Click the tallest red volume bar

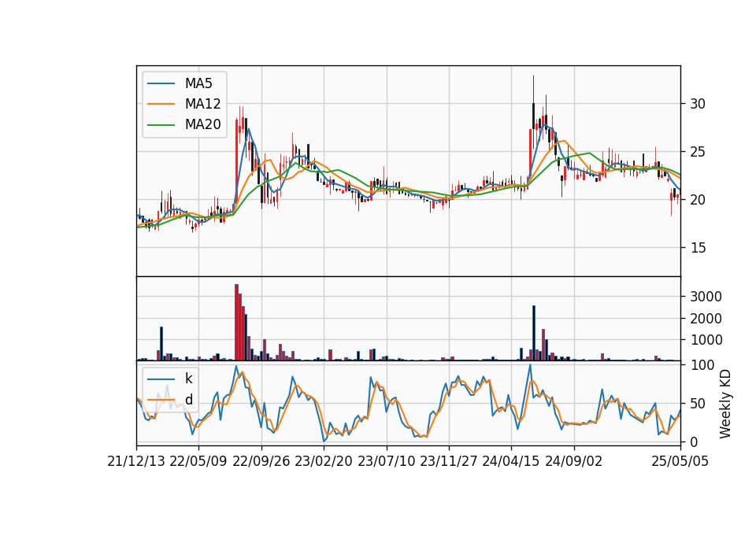pos(237,323)
